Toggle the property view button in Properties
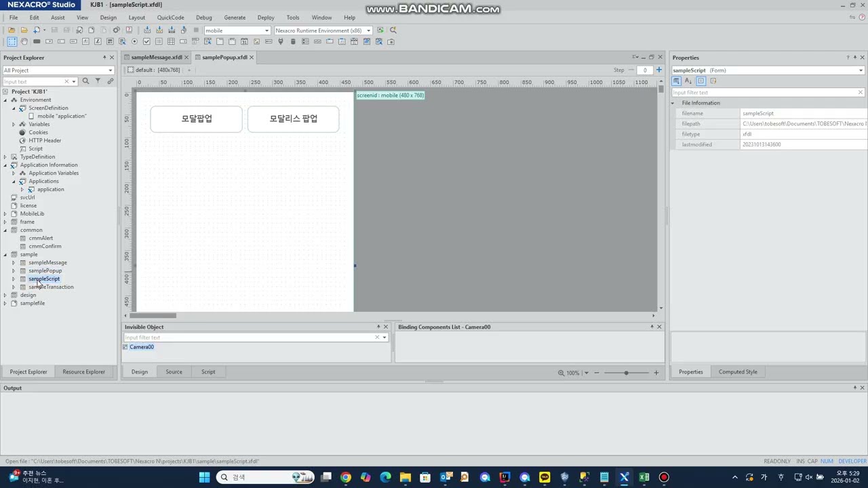 701,81
